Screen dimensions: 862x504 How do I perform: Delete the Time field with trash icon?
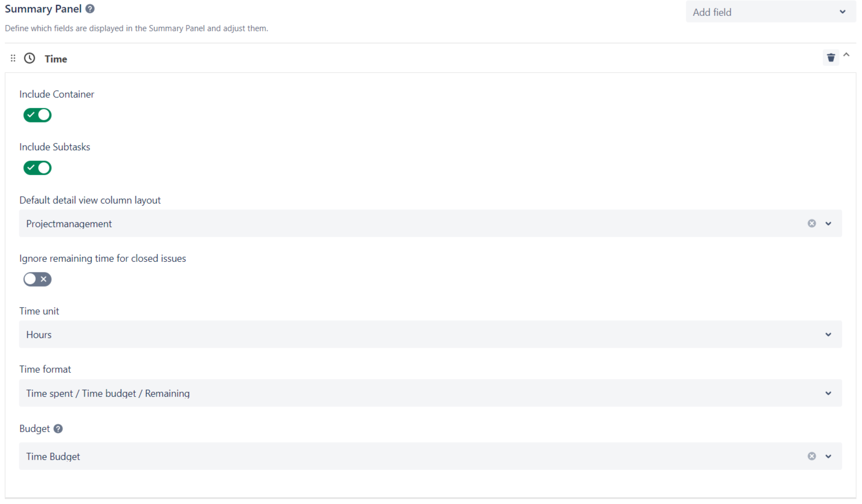click(x=831, y=58)
